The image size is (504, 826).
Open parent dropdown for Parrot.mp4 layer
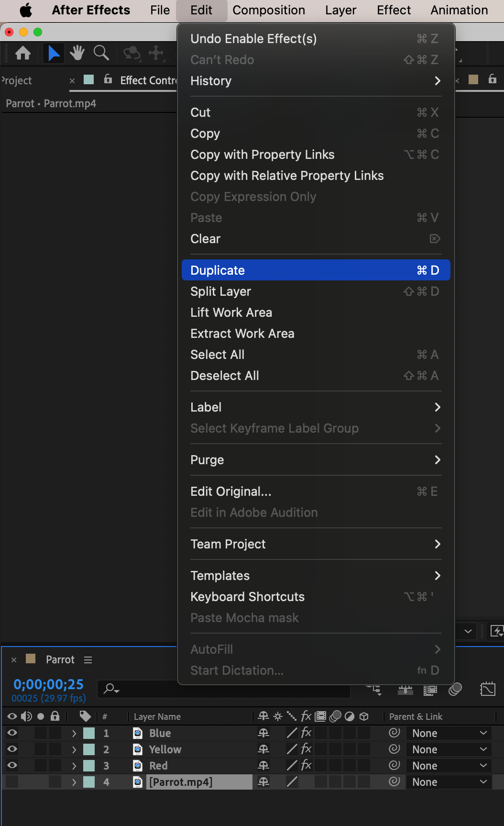(x=449, y=781)
